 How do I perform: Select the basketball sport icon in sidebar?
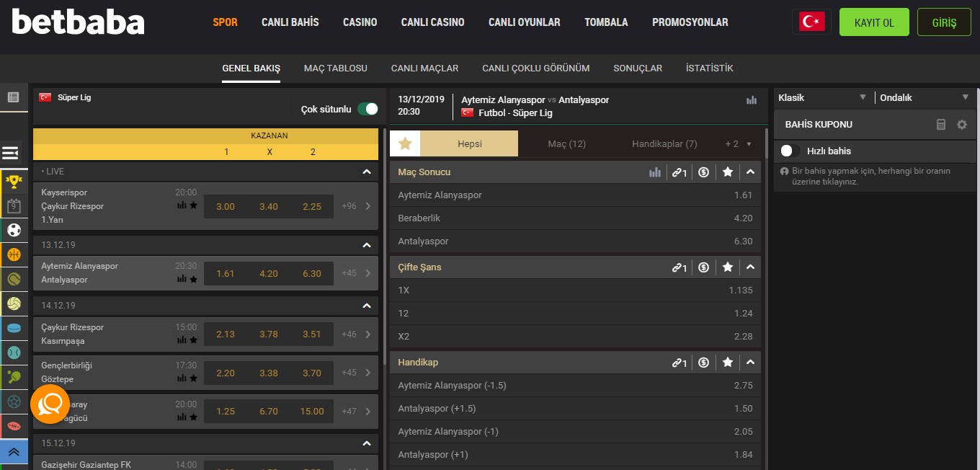coord(14,254)
